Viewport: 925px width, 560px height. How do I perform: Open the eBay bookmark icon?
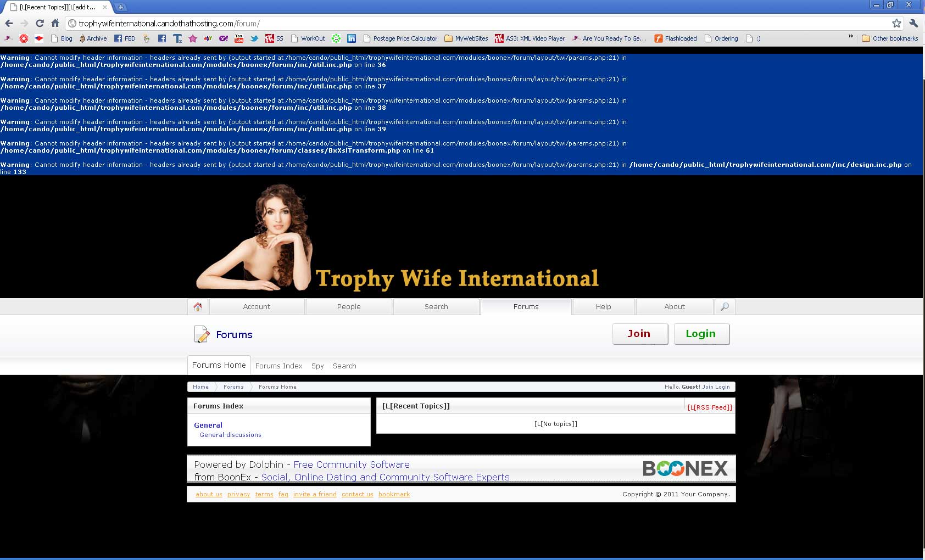(208, 38)
